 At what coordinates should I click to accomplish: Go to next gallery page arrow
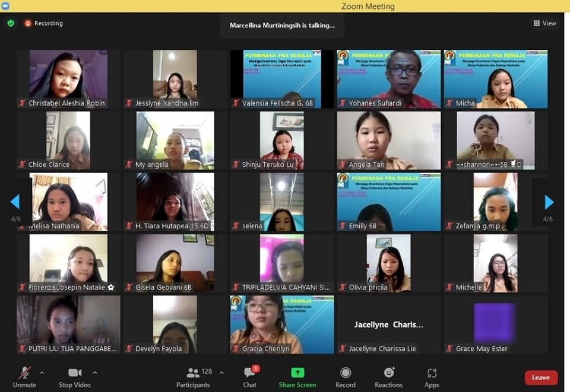[x=549, y=202]
